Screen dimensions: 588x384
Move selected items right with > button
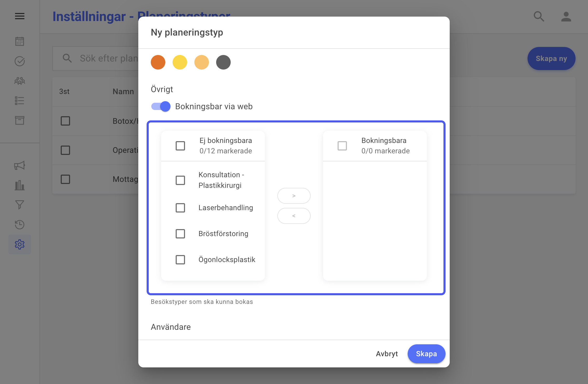[x=294, y=196]
